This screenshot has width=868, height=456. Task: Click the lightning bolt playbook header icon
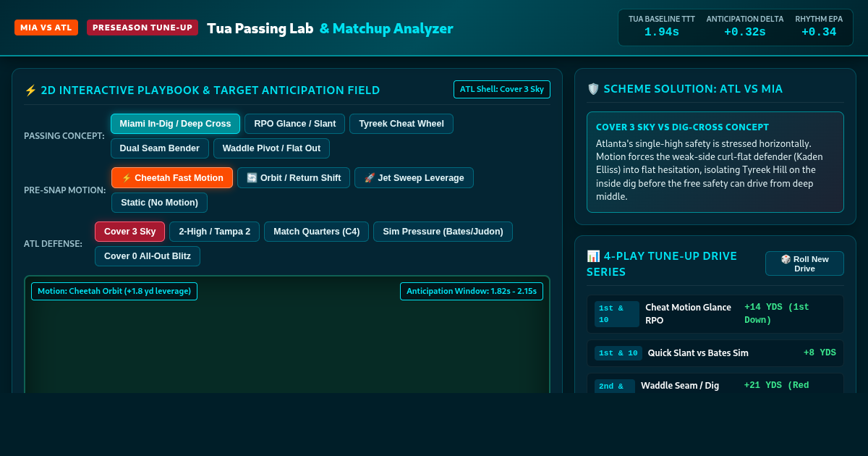click(30, 90)
